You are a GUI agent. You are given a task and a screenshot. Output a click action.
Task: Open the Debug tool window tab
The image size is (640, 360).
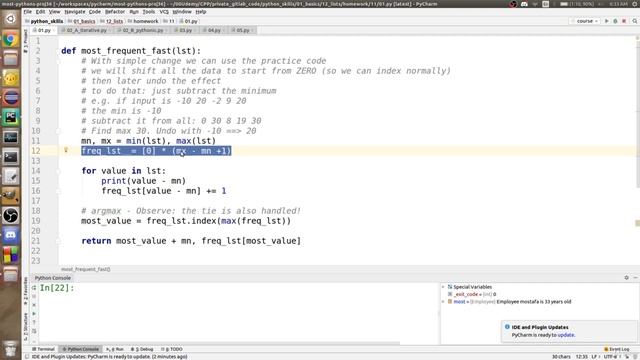142,349
